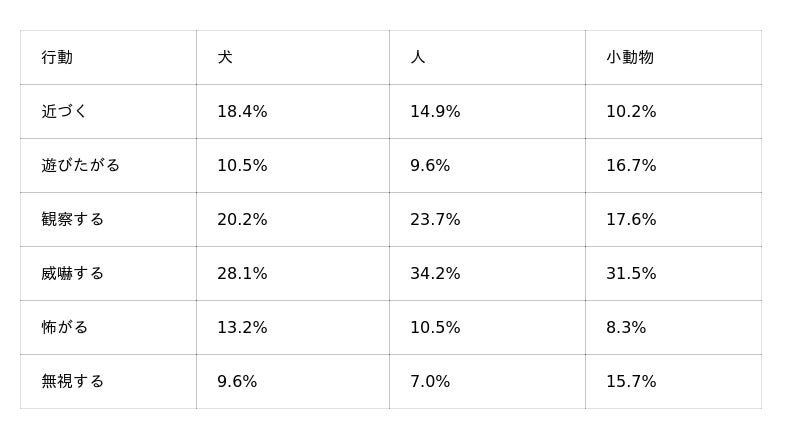Click the 31.5% cell
This screenshot has width=800, height=439.
click(x=631, y=274)
